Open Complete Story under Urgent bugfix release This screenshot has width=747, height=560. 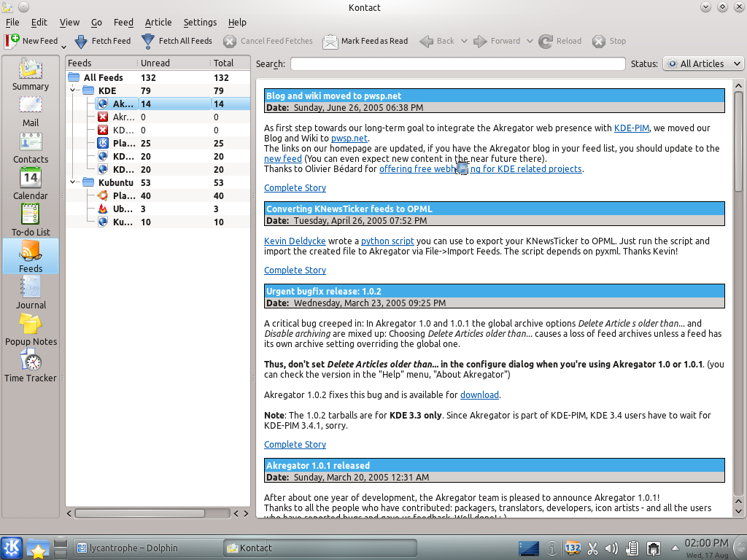[295, 444]
